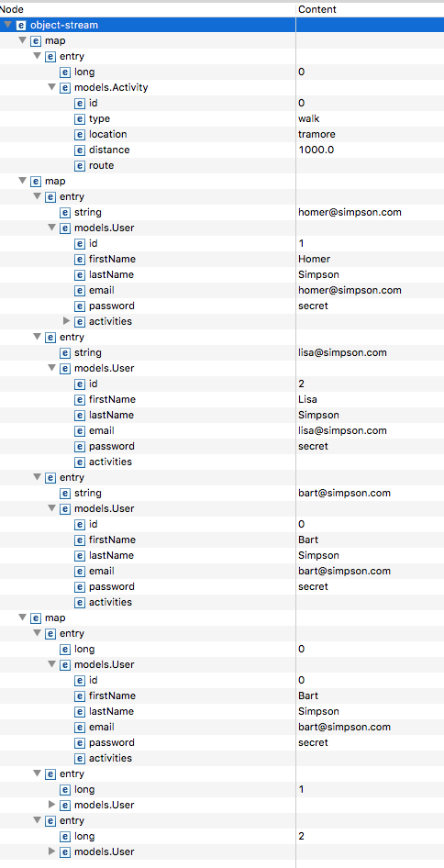Click the element icon next to firstName Lisa
The image size is (444, 868).
[x=80, y=400]
